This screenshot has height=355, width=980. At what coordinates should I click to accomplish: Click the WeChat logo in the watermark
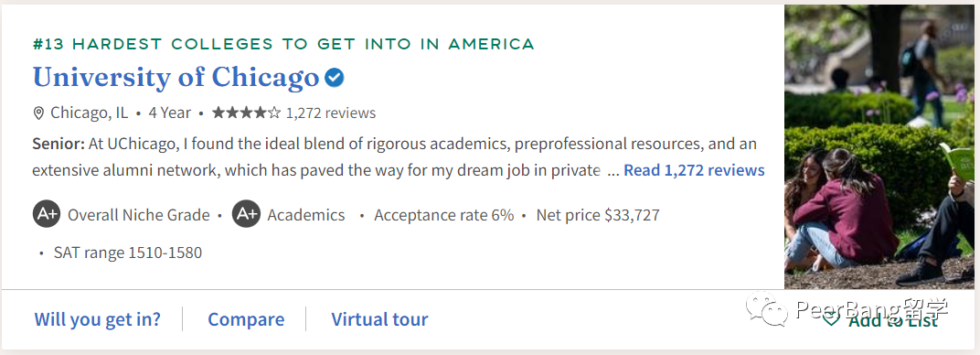click(x=768, y=308)
